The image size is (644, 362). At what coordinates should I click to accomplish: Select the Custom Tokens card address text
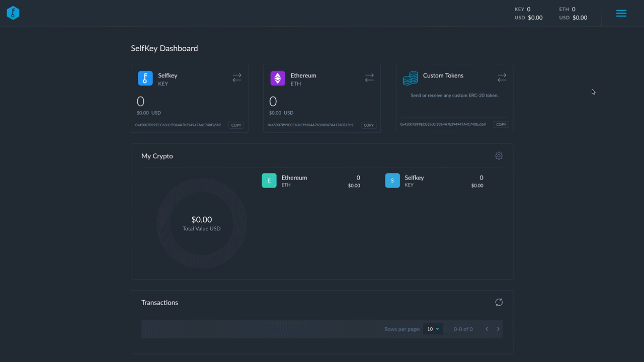pyautogui.click(x=443, y=124)
